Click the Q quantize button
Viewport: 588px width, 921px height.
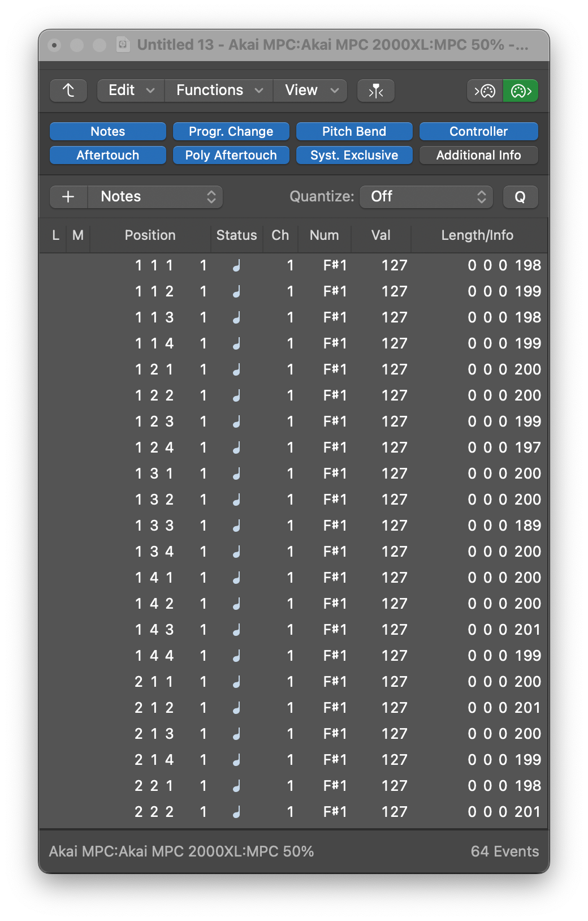click(520, 197)
